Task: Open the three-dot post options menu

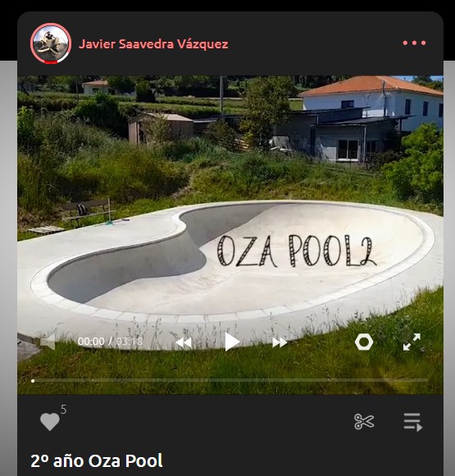Action: [x=414, y=43]
